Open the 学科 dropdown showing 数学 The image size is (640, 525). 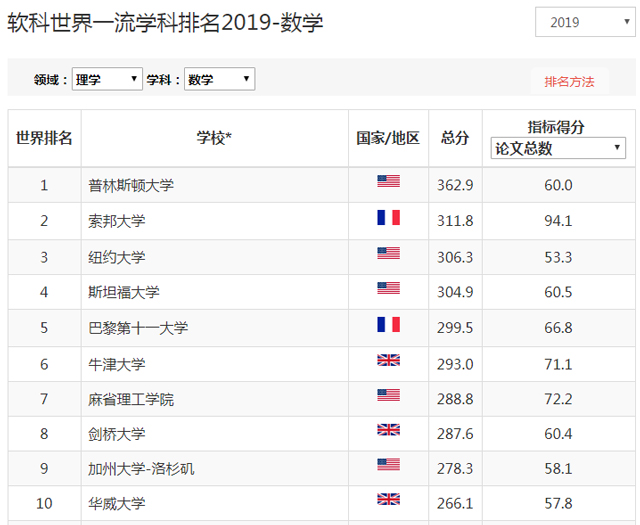click(220, 79)
